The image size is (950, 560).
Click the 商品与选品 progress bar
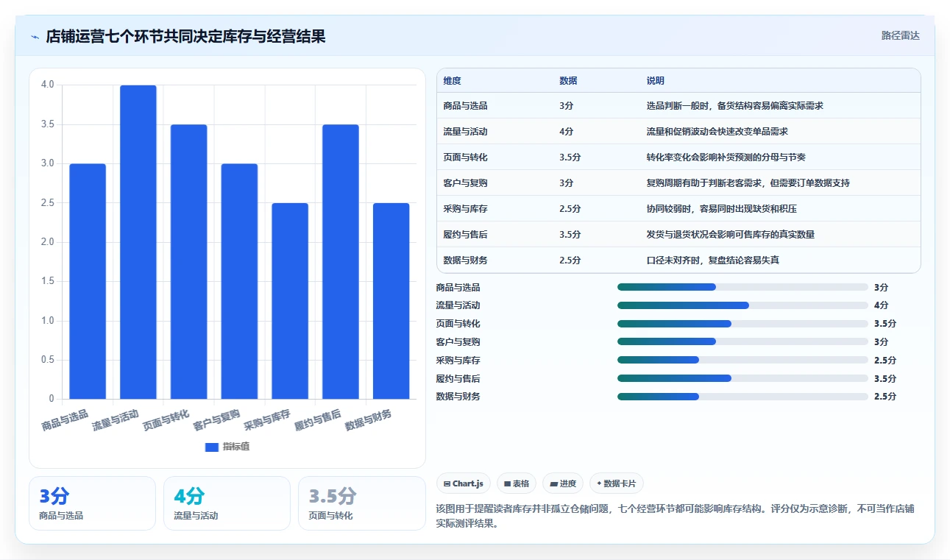(x=743, y=287)
